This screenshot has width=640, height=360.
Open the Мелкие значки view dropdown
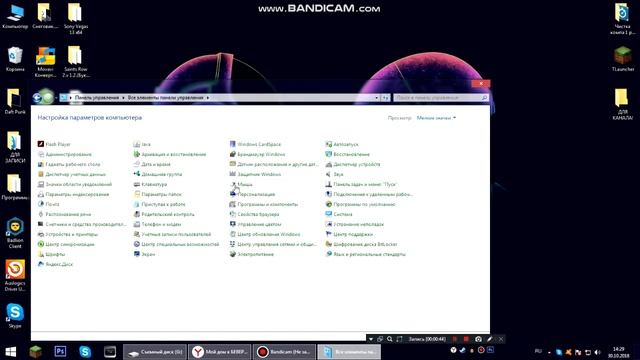tap(436, 118)
